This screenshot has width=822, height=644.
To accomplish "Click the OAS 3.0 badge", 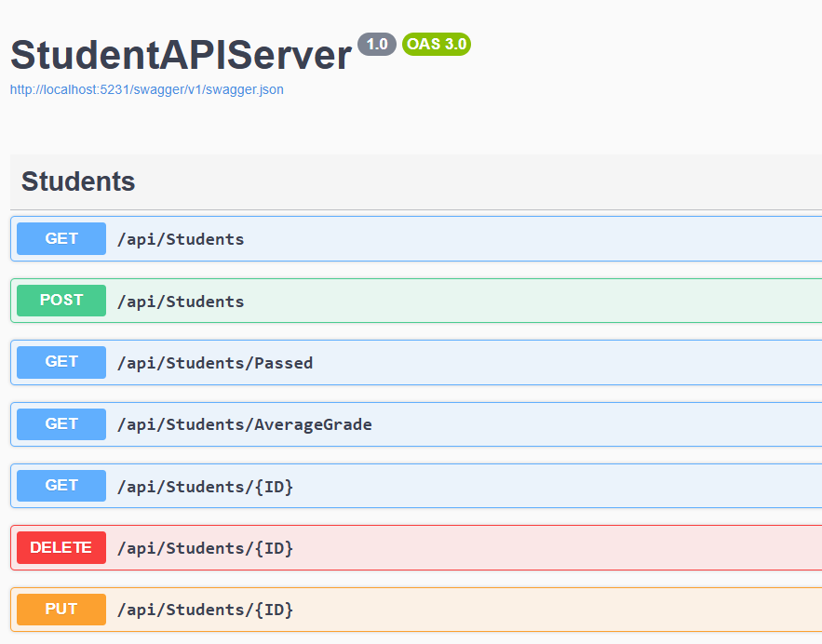I will coord(437,44).
